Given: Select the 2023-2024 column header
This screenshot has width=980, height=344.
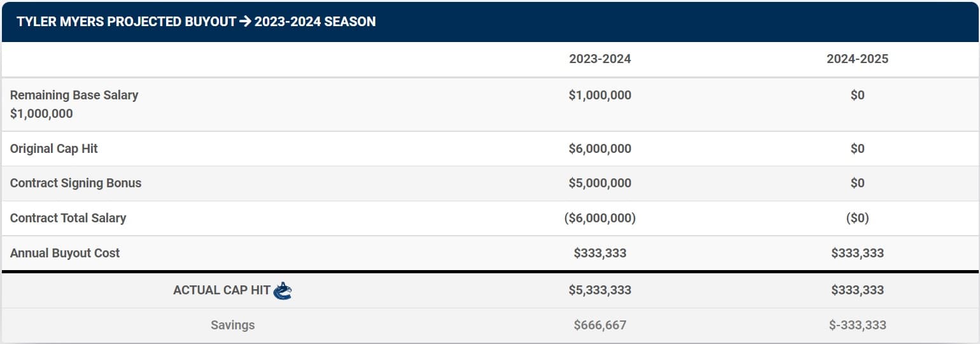Looking at the screenshot, I should coord(599,59).
